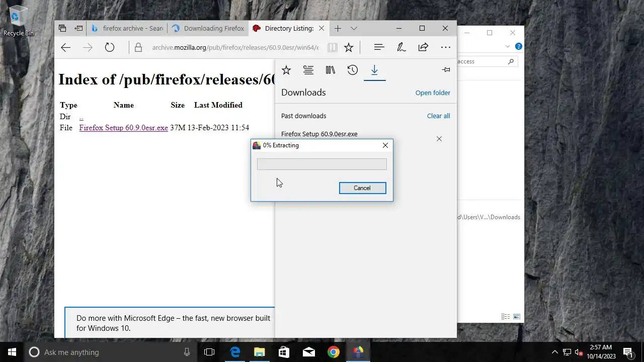Click the address bar URL field
Screen dimensions: 644x362
tap(235, 48)
